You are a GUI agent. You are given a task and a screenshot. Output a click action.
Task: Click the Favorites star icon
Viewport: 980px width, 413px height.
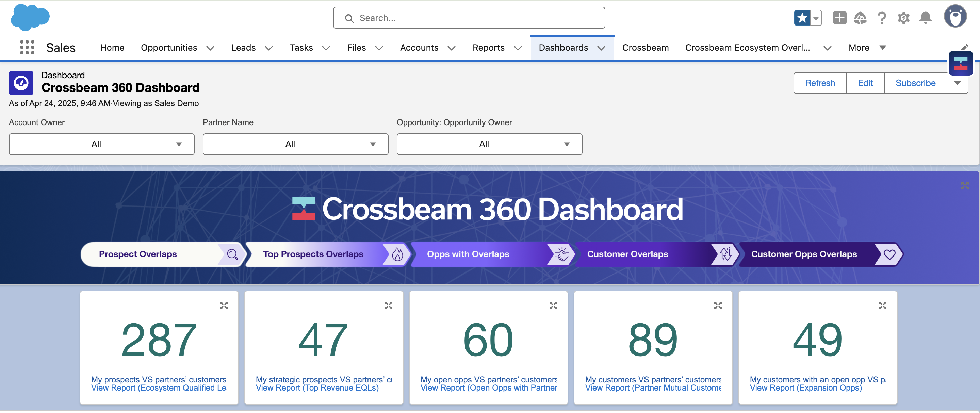pyautogui.click(x=802, y=18)
